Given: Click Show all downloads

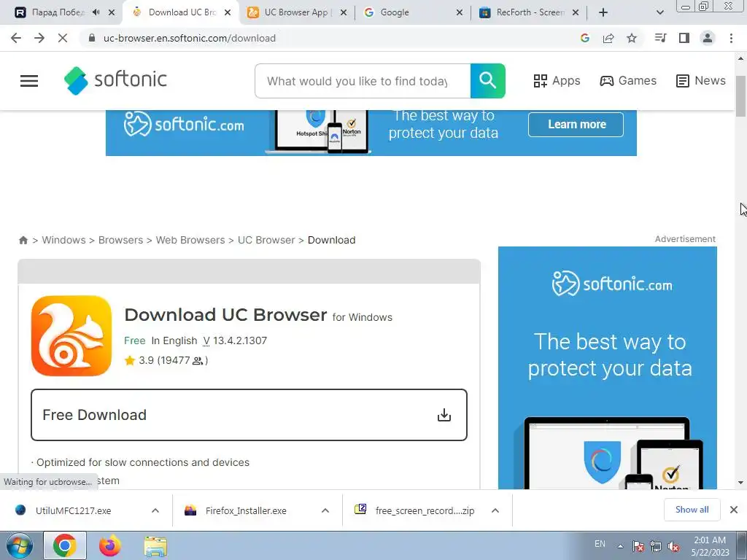Looking at the screenshot, I should tap(692, 510).
